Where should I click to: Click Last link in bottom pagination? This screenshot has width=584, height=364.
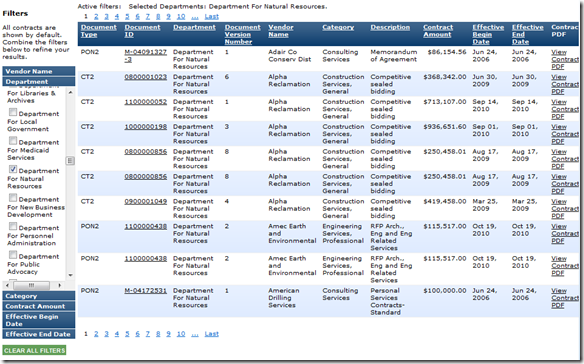(x=212, y=334)
